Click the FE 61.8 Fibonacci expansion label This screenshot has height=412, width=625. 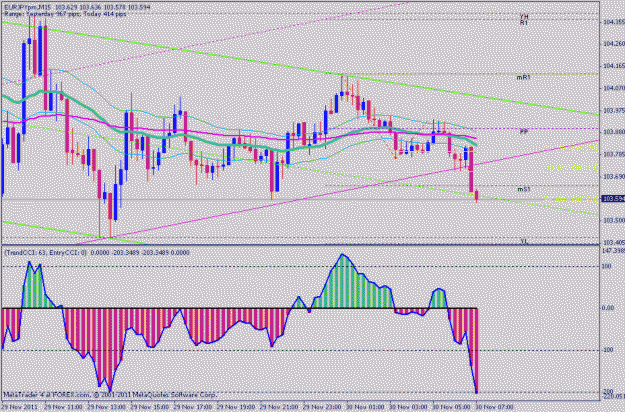[572, 168]
